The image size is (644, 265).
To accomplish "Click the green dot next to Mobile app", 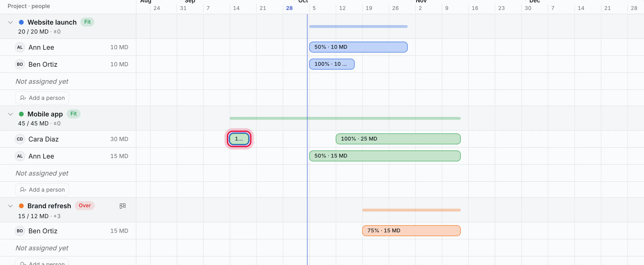I will point(21,114).
